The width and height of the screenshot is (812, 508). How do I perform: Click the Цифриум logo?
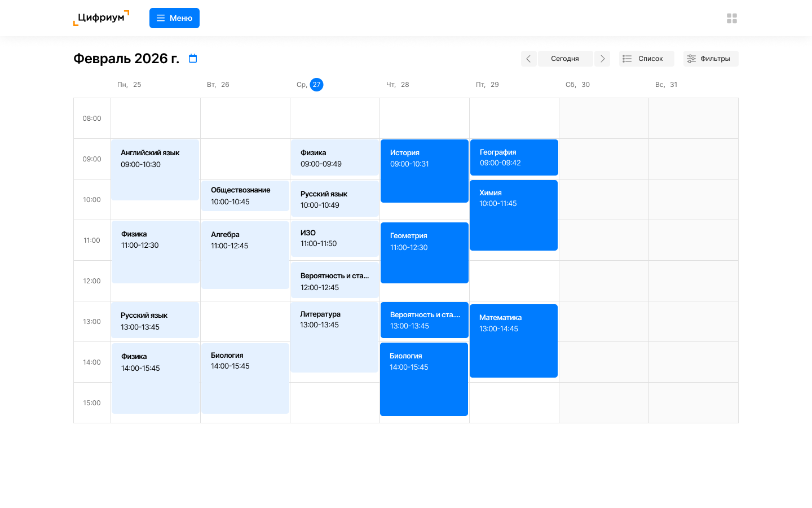pos(101,18)
